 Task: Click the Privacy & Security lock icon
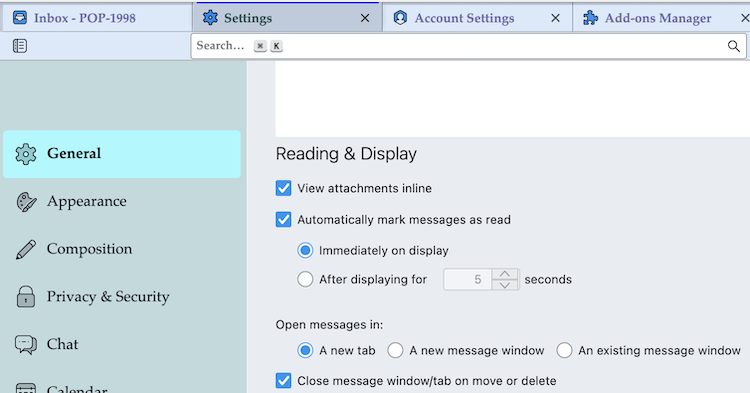pyautogui.click(x=26, y=297)
